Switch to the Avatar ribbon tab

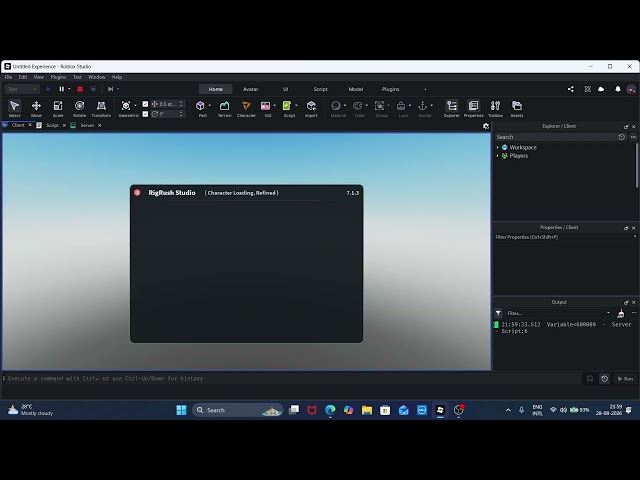[251, 89]
